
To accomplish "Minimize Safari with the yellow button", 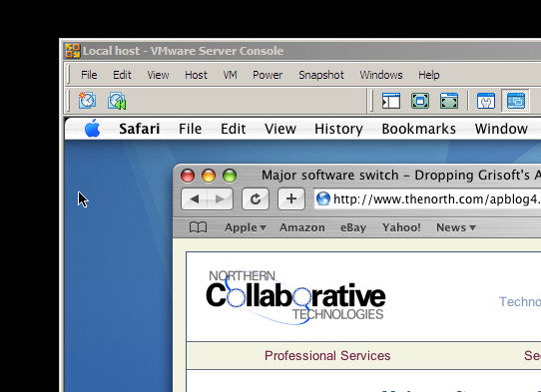I will coord(209,176).
